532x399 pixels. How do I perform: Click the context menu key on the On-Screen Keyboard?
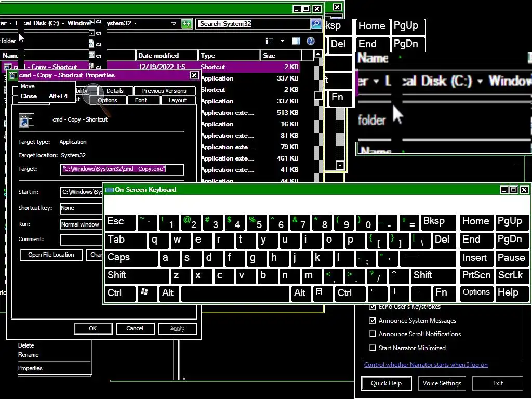pyautogui.click(x=322, y=293)
